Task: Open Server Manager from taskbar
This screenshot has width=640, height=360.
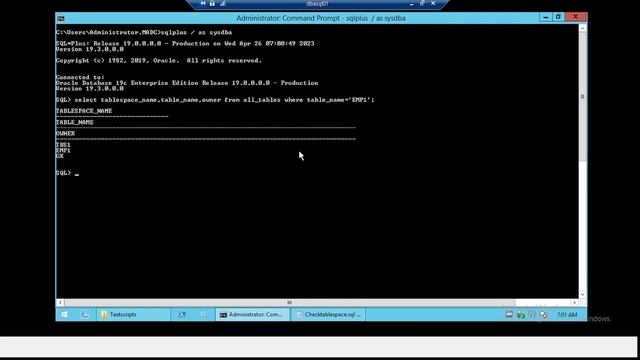Action: pos(84,315)
